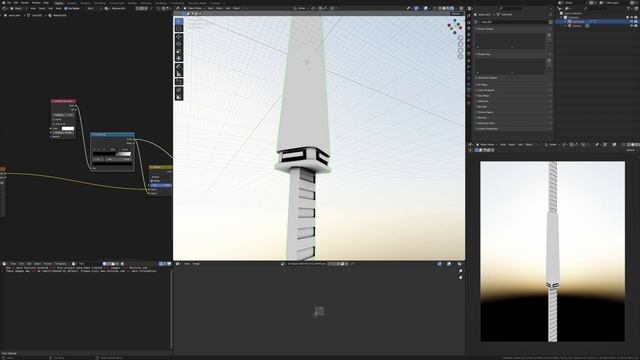Add a new shape key with the plus button

coord(549,60)
